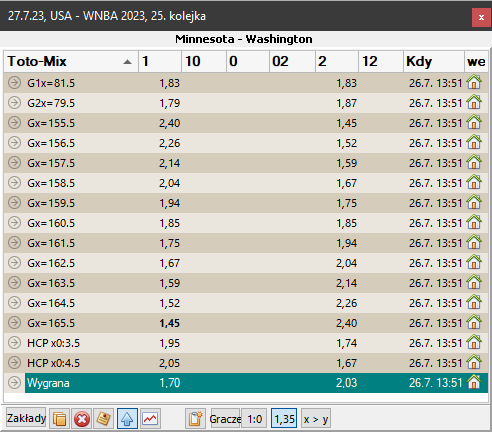
Task: Click the copy pages toolbar icon
Action: pos(59,419)
